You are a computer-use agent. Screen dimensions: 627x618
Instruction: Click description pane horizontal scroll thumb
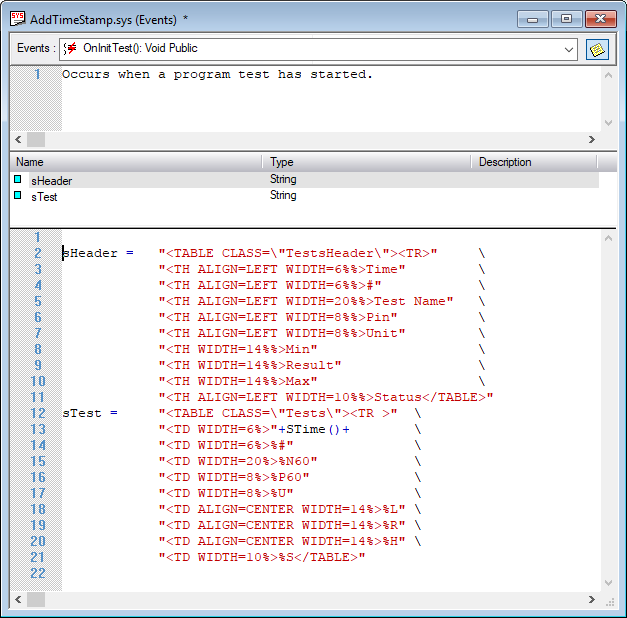[x=36, y=140]
